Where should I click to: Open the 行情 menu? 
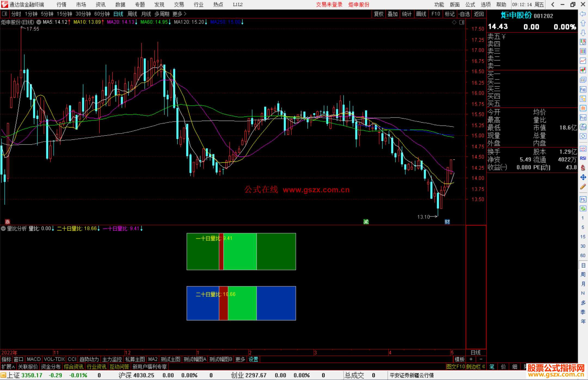62,5
